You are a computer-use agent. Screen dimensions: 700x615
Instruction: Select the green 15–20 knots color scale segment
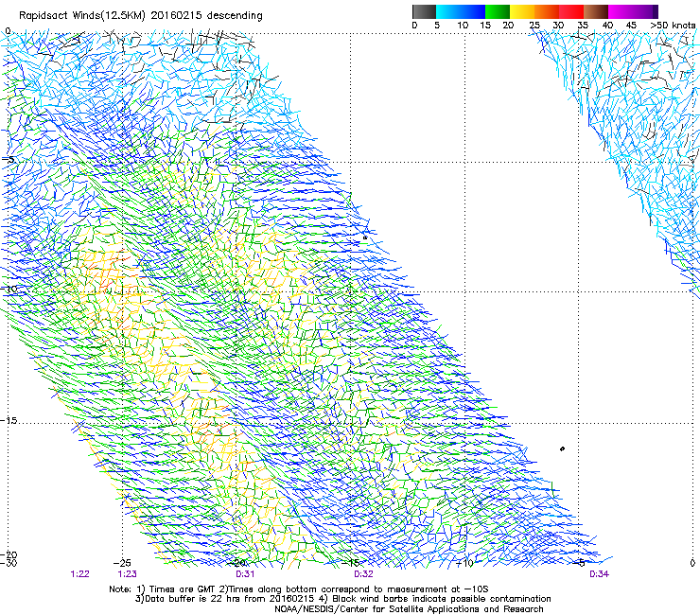point(498,11)
